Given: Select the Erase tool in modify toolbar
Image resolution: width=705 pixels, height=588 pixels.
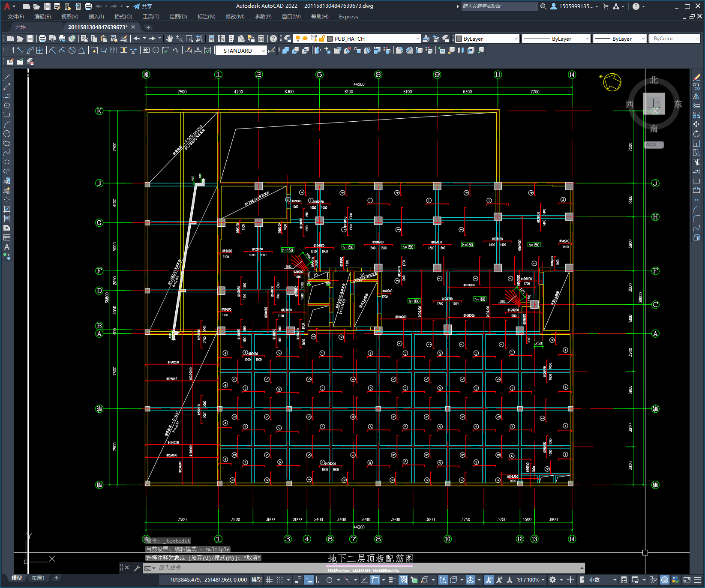Looking at the screenshot, I should (x=696, y=78).
